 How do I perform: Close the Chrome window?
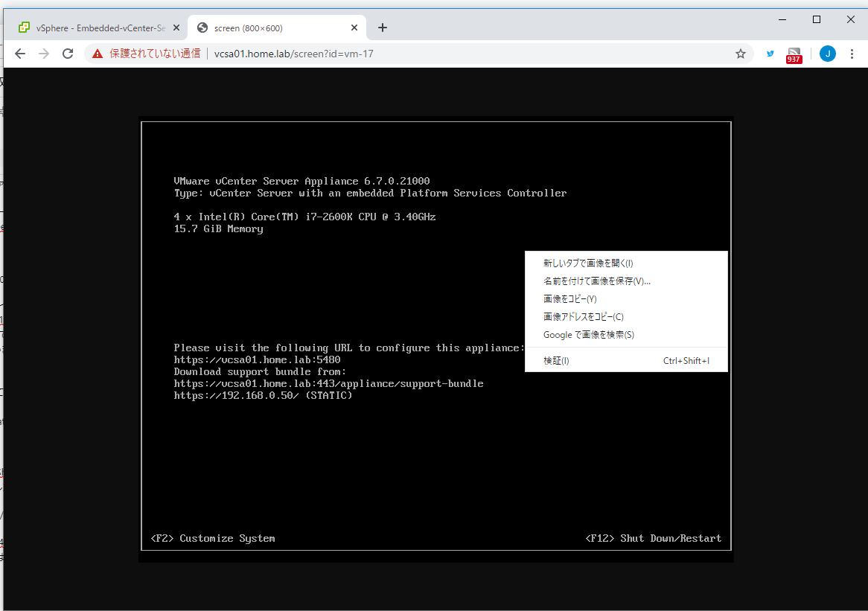coord(851,19)
